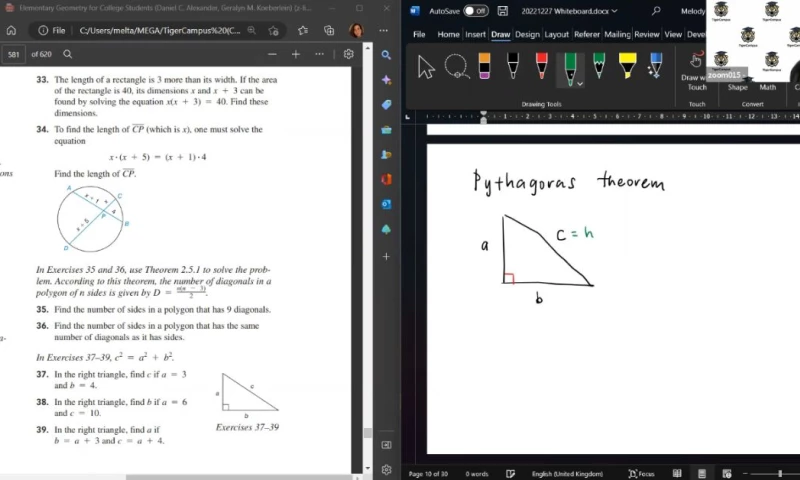800x480 pixels.
Task: Open Edge sidebar Copilot sparkle icon
Action: point(386,80)
